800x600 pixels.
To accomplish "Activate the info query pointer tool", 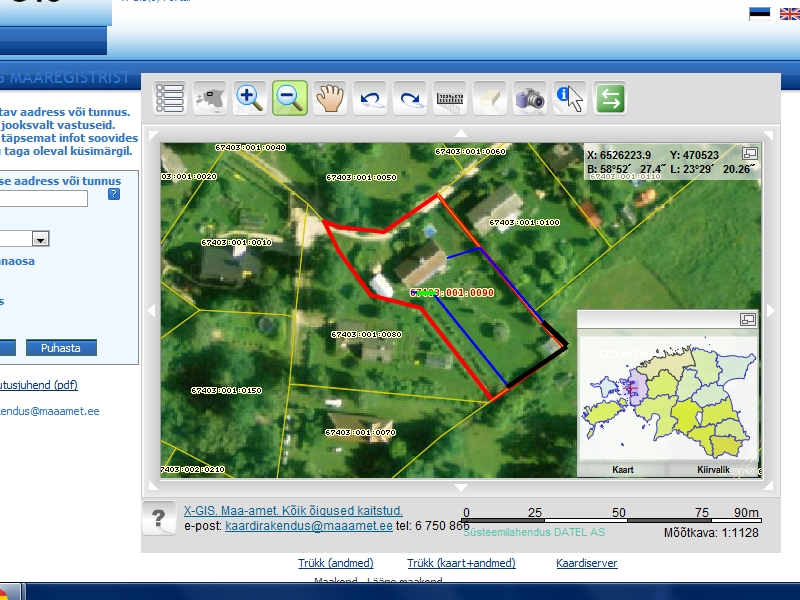I will pyautogui.click(x=570, y=98).
